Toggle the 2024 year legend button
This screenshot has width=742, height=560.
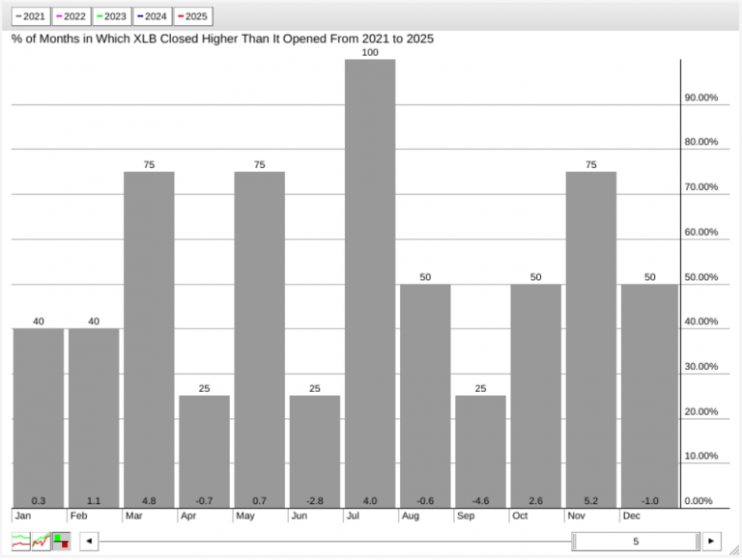tap(153, 16)
